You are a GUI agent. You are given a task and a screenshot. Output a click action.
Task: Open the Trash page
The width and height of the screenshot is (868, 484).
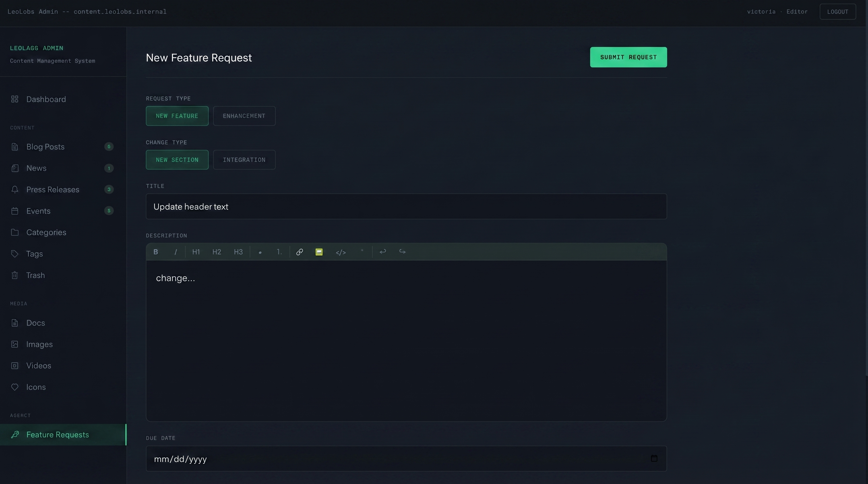click(63, 275)
